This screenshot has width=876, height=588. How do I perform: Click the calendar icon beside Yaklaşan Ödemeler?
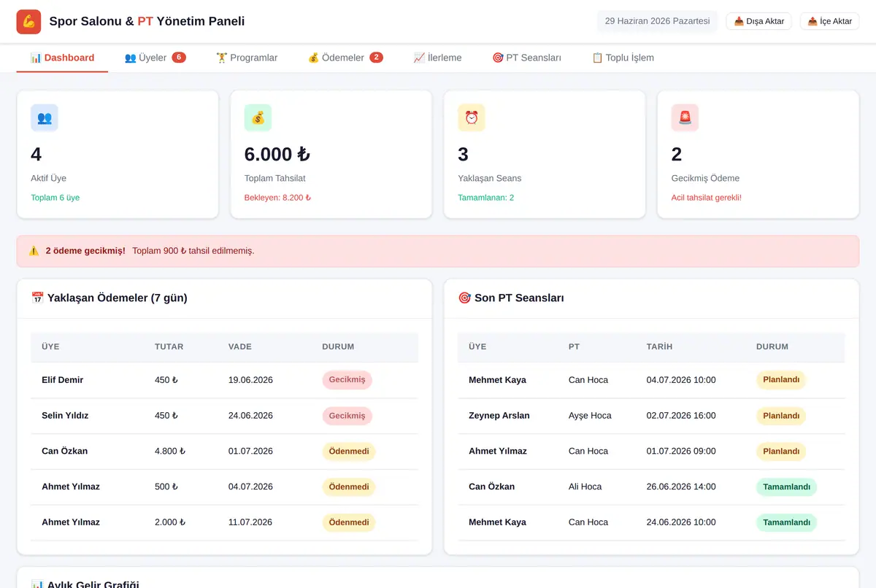[38, 298]
